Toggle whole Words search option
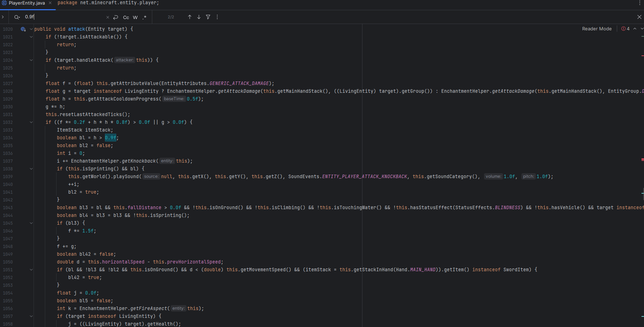This screenshot has height=327, width=644. [x=135, y=17]
